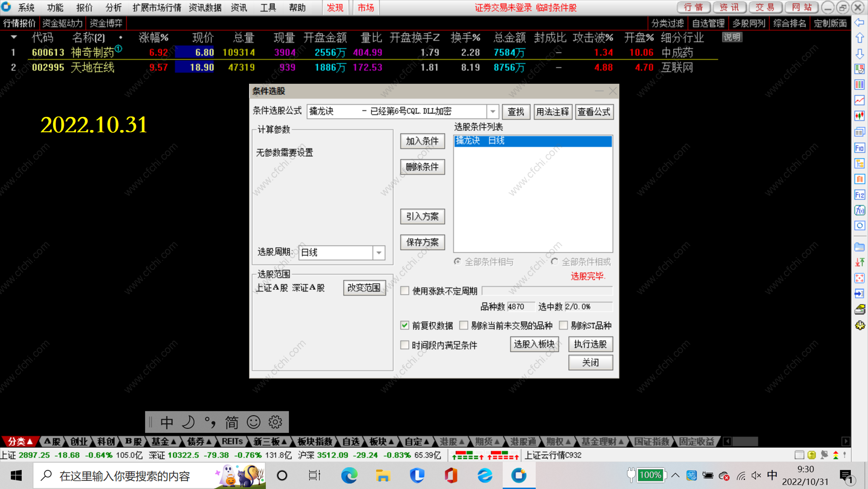Click the 执行选股 button

coord(590,344)
